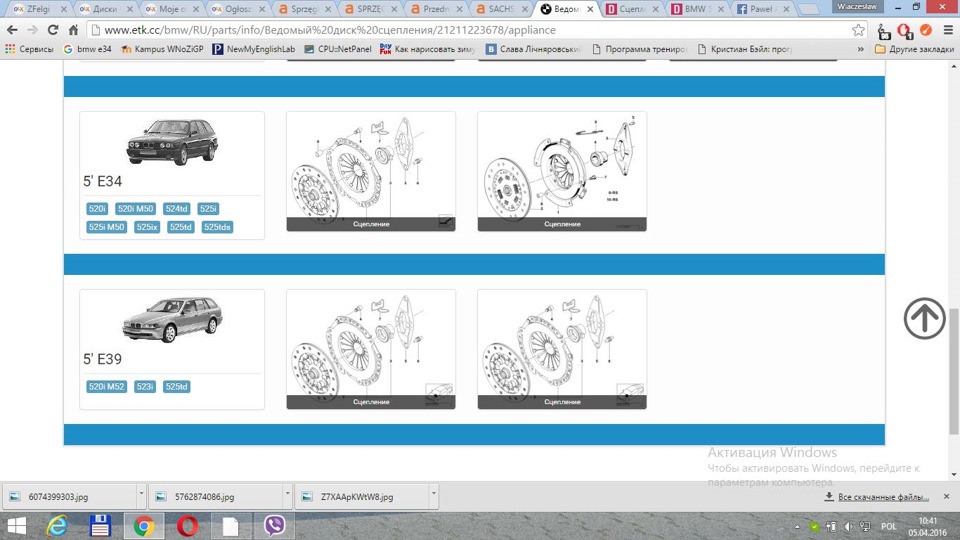Open Все скачанные файлы link
This screenshot has height=540, width=960.
[883, 497]
